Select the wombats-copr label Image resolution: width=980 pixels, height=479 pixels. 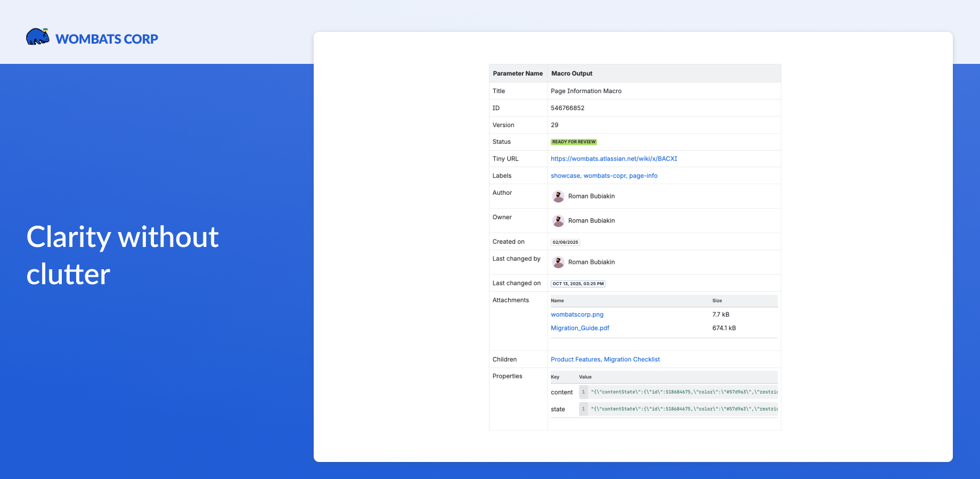pyautogui.click(x=603, y=176)
